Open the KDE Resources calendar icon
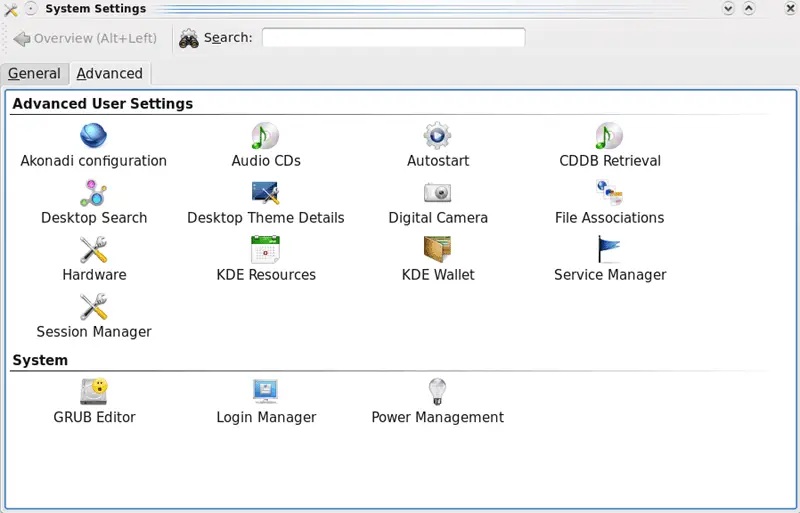The image size is (800, 513). point(265,250)
